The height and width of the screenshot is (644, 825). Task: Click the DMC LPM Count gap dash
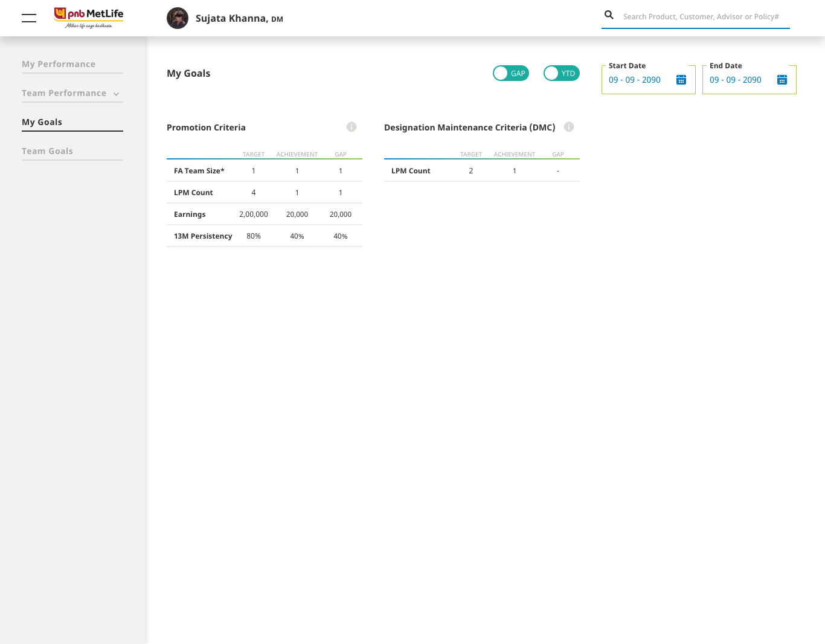coord(558,171)
